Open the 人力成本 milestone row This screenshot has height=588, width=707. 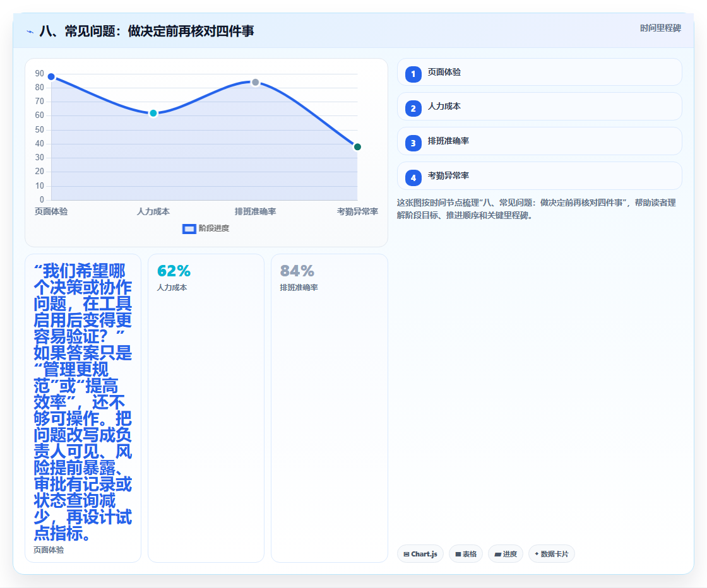[x=539, y=107]
